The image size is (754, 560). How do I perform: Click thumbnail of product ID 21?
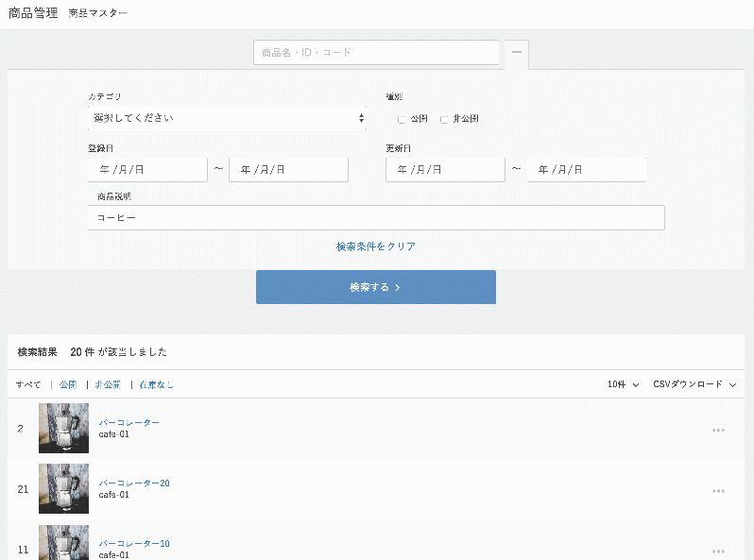63,489
